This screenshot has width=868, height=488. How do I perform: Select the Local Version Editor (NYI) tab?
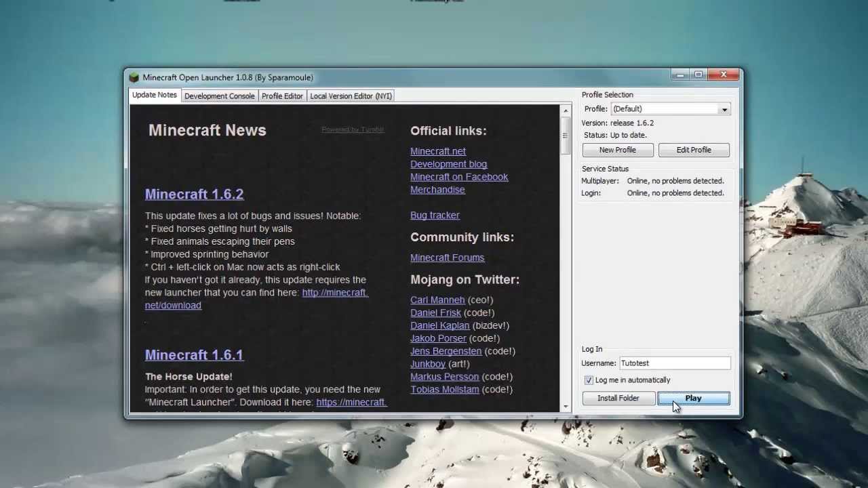351,96
